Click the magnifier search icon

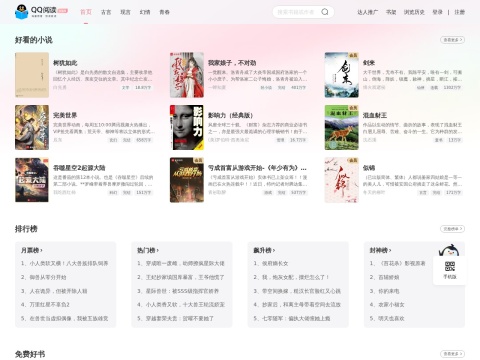pos(325,12)
